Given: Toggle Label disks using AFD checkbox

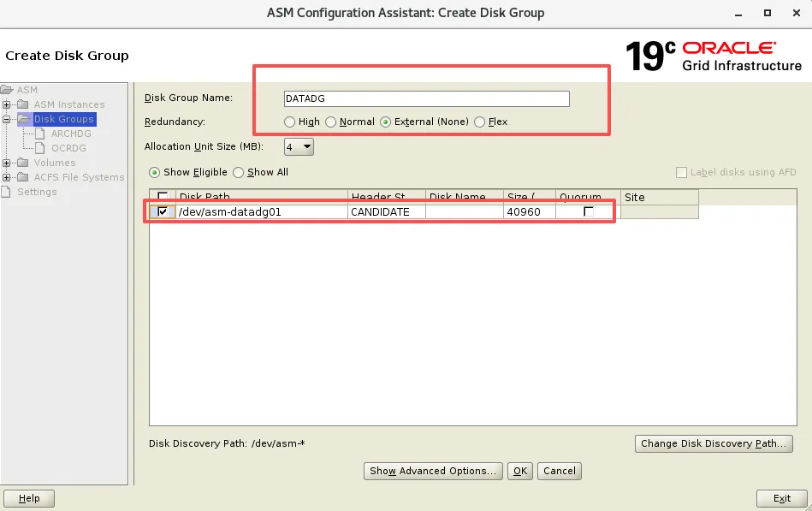Looking at the screenshot, I should pyautogui.click(x=681, y=173).
